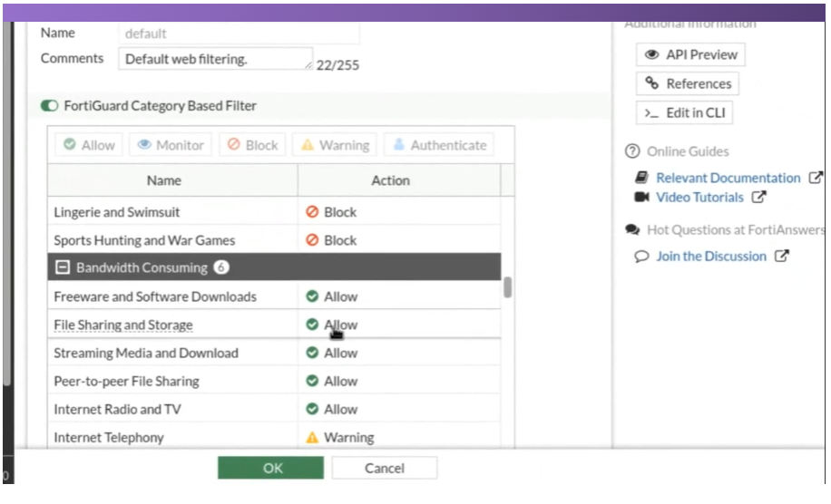Viewport: 831px width, 504px height.
Task: Open the Join the Discussion link
Action: coord(711,257)
